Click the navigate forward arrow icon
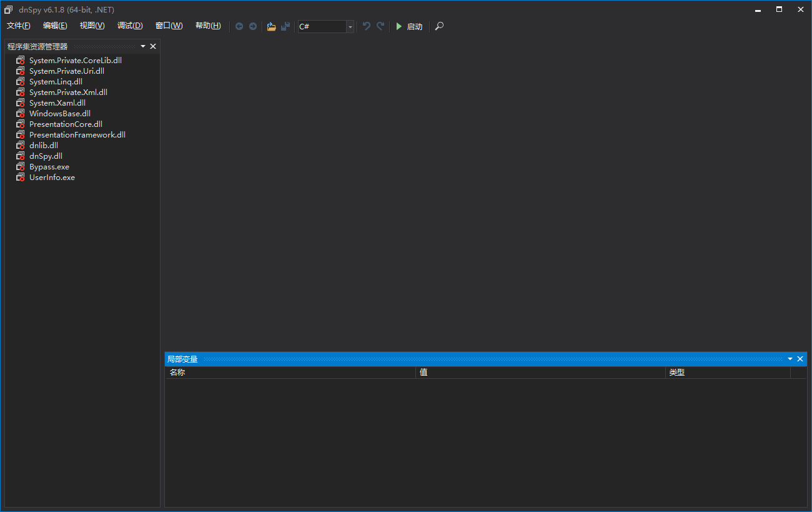This screenshot has width=812, height=512. 253,26
